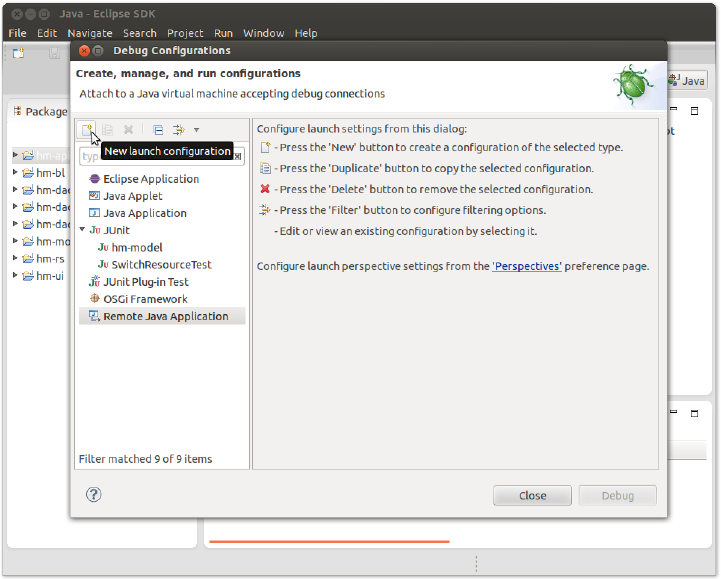Open the Project menu
The image size is (721, 579).
[x=185, y=33]
